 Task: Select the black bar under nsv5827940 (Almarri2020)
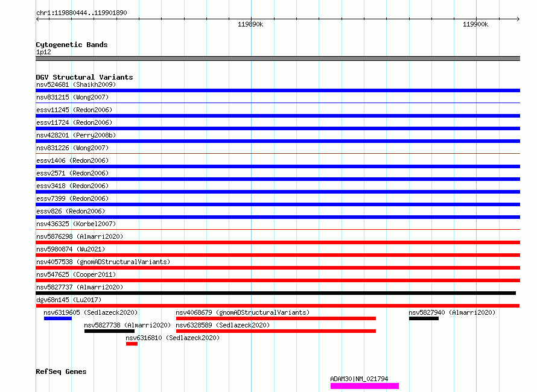[x=424, y=318]
